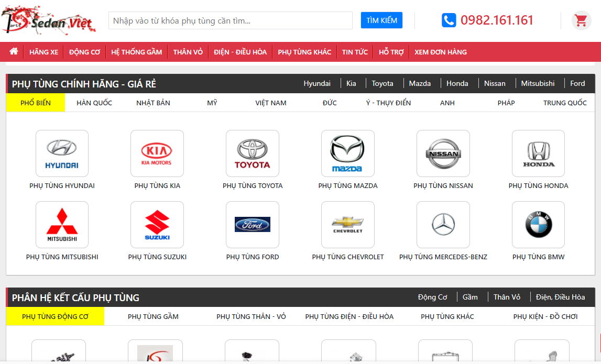Click the Ford quick link in the header
This screenshot has height=364, width=601.
point(577,83)
